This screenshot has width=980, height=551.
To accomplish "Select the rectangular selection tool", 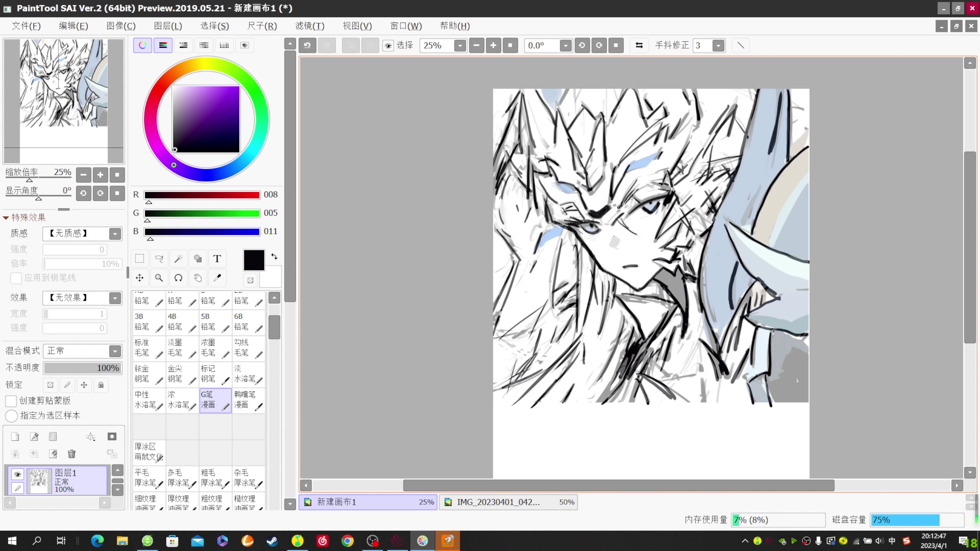I will (140, 259).
